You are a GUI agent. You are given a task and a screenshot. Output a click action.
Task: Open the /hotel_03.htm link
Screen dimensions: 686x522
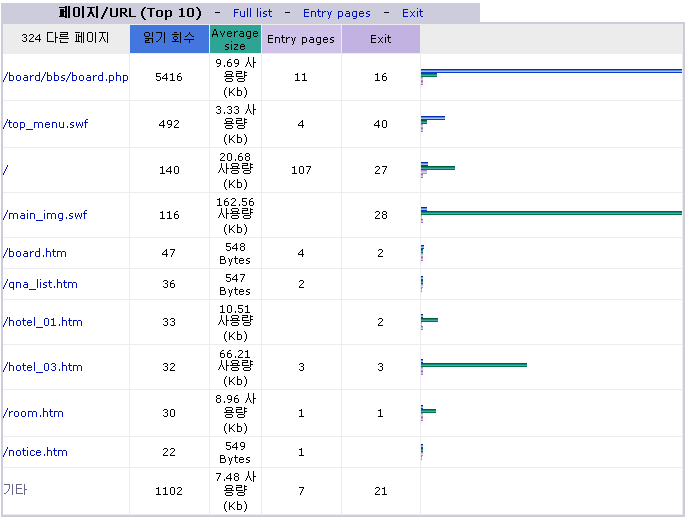coord(43,367)
